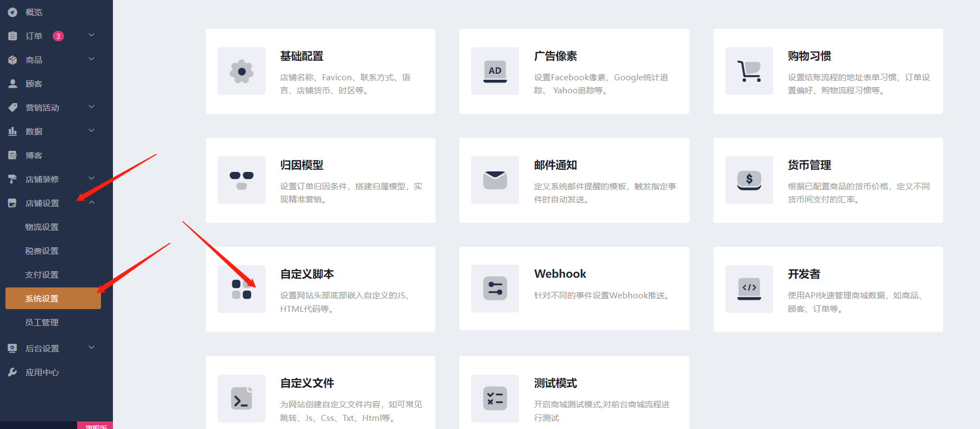The image size is (980, 429).
Task: Click the terminal file icon for 自定义文件
Action: click(x=242, y=399)
